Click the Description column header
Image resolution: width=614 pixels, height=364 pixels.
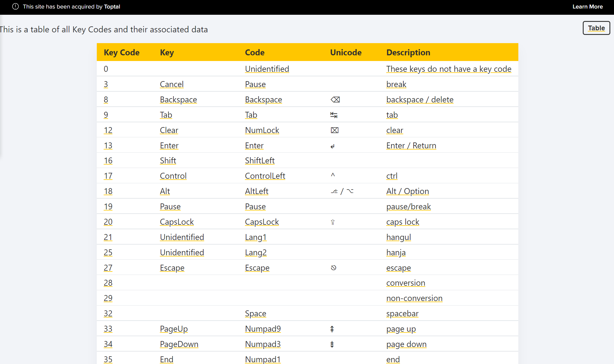coord(408,52)
